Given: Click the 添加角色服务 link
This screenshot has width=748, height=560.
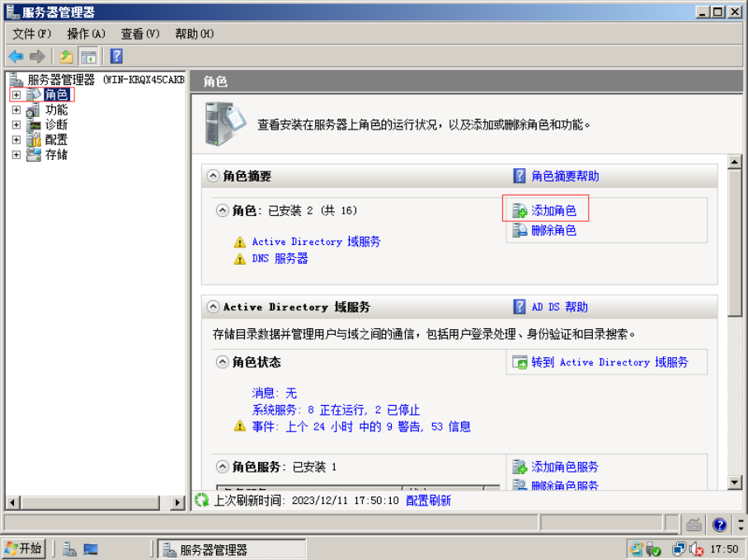Looking at the screenshot, I should pyautogui.click(x=565, y=467).
